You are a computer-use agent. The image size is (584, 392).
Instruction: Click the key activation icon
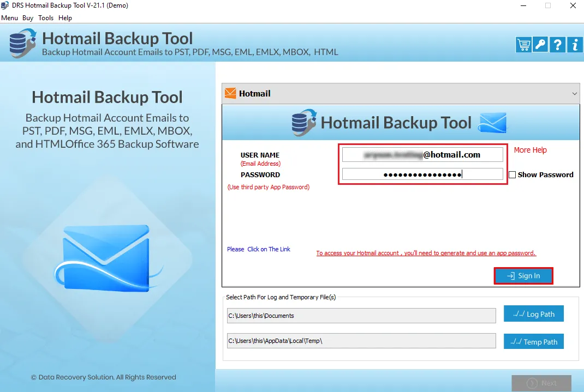pyautogui.click(x=540, y=45)
